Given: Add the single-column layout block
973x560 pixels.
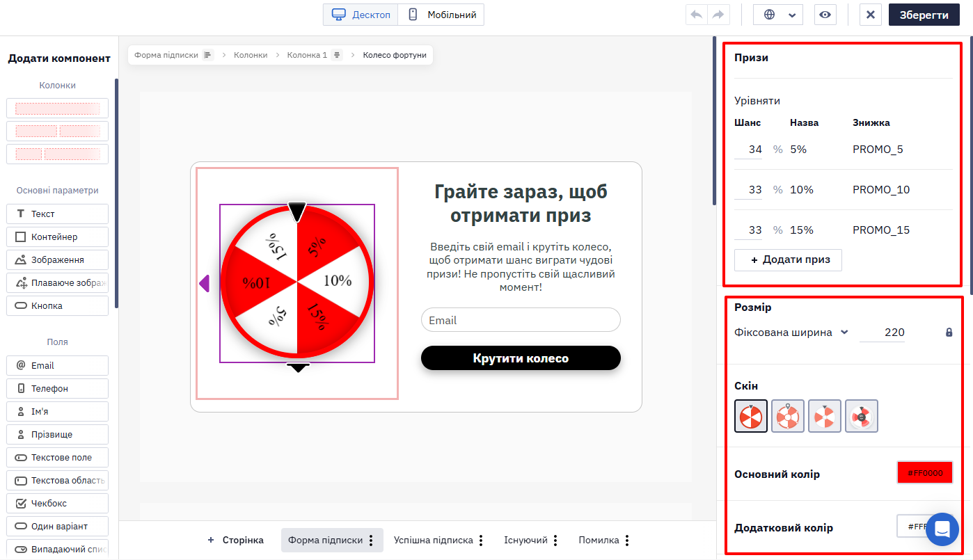Looking at the screenshot, I should point(58,109).
